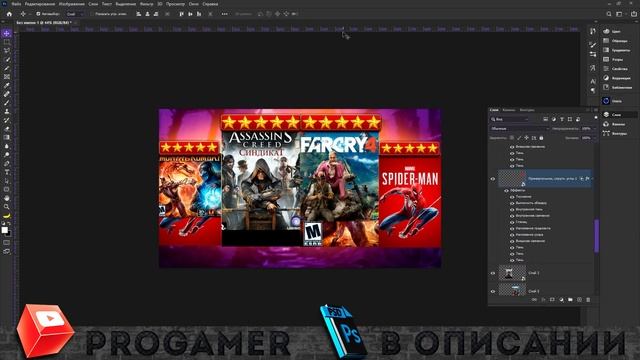Select the Horizontal Type tool
Screen dimensions: 640x360
pos(7,172)
